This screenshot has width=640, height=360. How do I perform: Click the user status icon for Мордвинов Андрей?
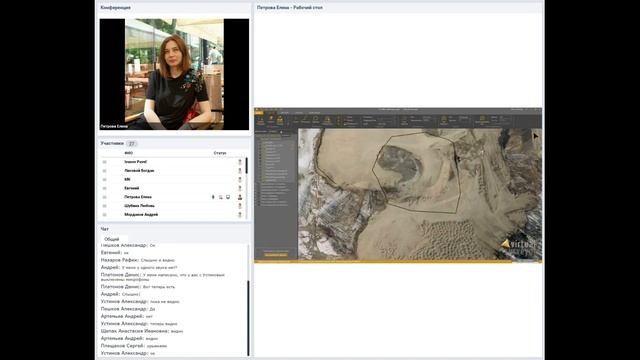240,215
